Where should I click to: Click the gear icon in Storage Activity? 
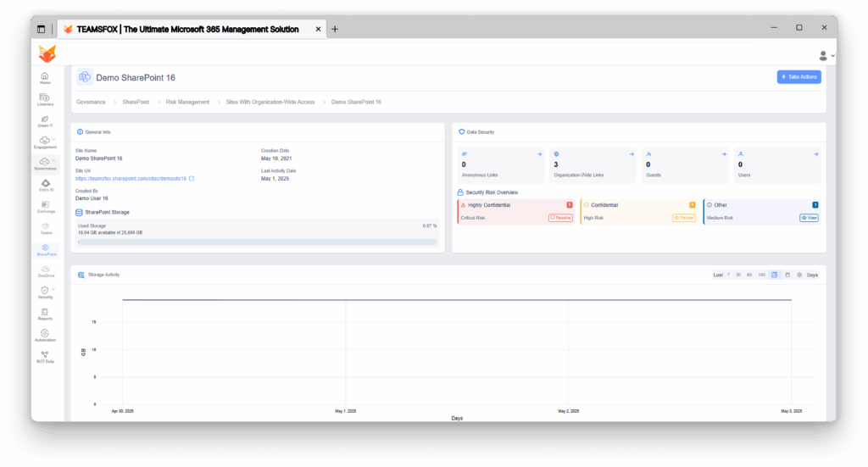point(799,275)
